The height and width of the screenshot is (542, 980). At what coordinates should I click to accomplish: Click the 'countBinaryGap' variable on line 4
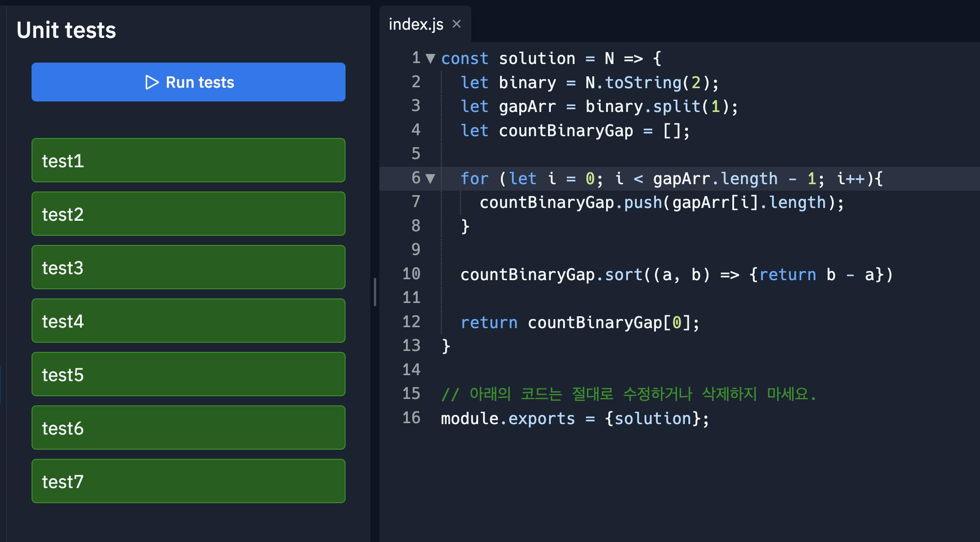566,131
